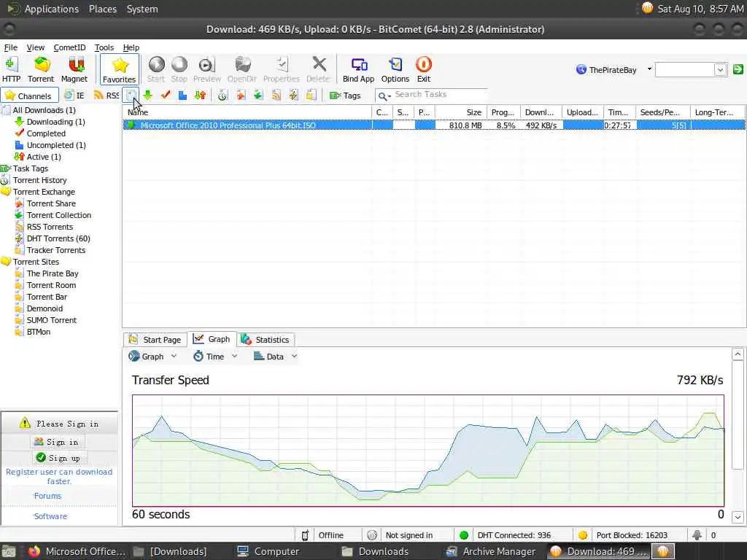
Task: Select Completed in sidebar
Action: click(x=46, y=133)
